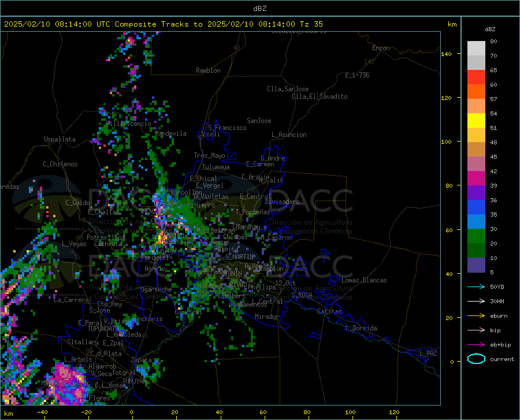Select the 30 dBZ green swatch
This screenshot has width=520, height=420.
click(476, 236)
